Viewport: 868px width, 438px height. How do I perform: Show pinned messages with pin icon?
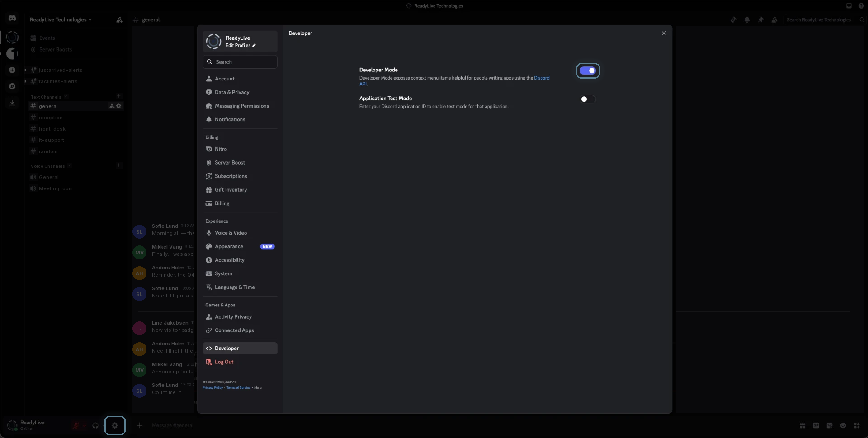point(761,19)
